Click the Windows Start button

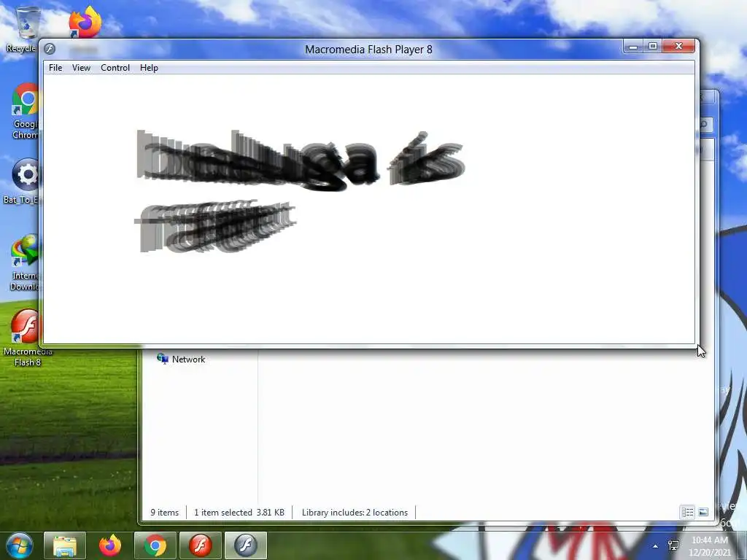(20, 545)
